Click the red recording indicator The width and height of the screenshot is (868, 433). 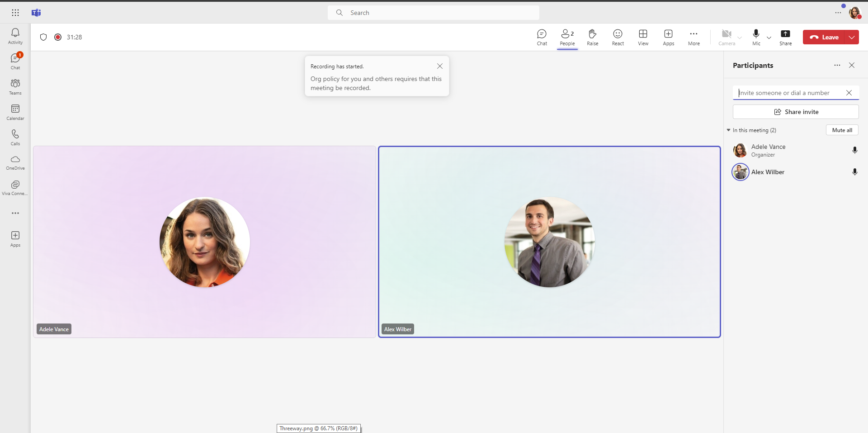58,37
